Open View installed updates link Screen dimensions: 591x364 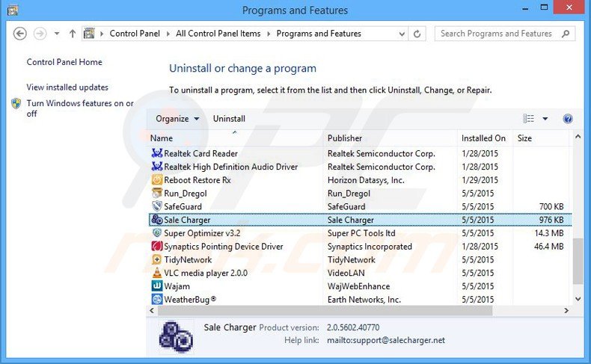[x=67, y=87]
